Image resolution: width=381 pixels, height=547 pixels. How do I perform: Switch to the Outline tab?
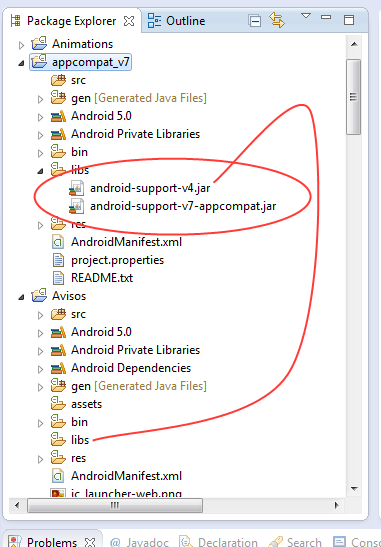click(177, 21)
